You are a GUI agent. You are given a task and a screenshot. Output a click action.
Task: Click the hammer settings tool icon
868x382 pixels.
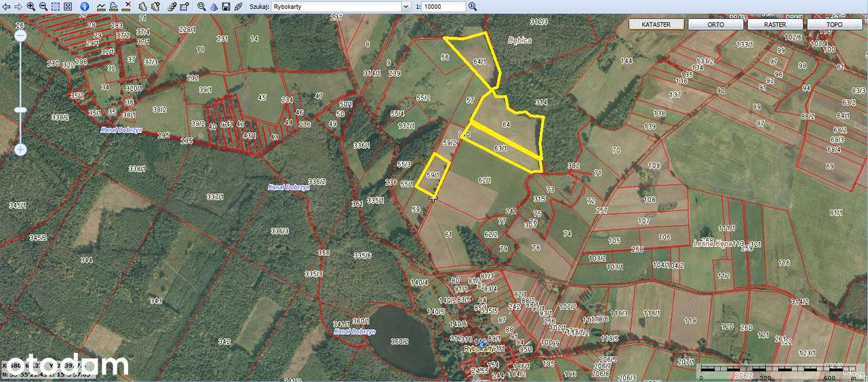click(172, 7)
